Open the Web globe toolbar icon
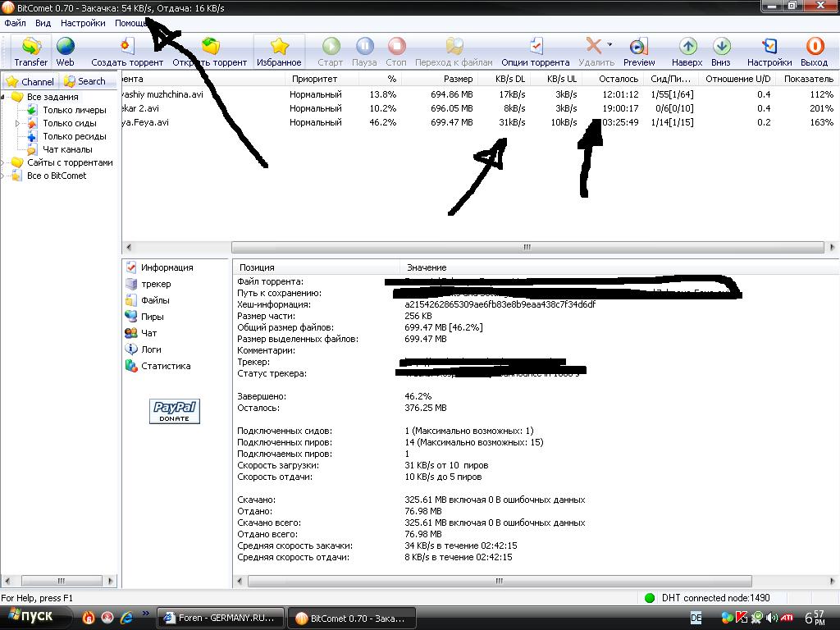840x630 pixels. click(x=66, y=47)
